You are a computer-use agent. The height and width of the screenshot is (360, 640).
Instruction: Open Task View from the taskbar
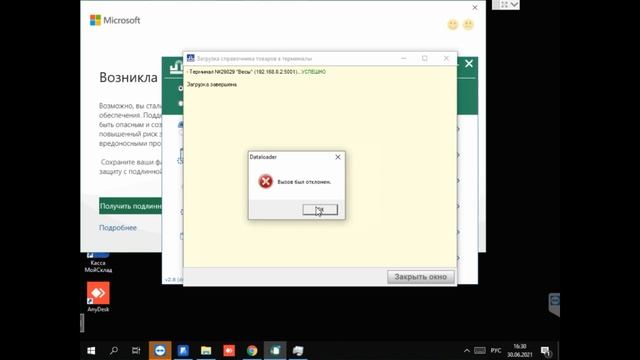[136, 351]
